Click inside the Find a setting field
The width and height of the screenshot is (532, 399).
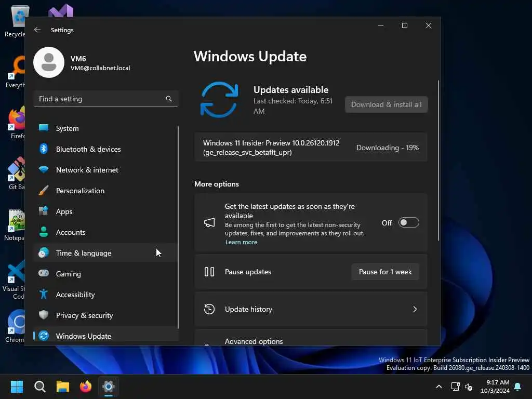click(105, 99)
